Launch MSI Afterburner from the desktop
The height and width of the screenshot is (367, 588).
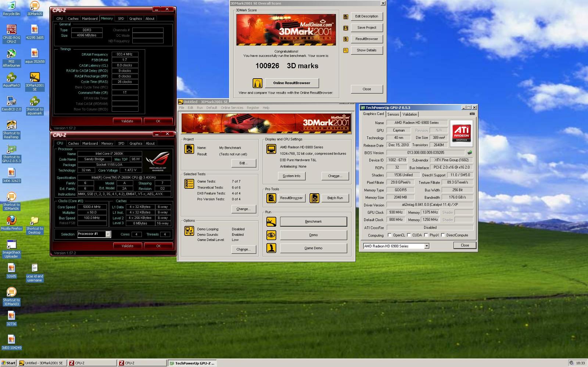(11, 58)
